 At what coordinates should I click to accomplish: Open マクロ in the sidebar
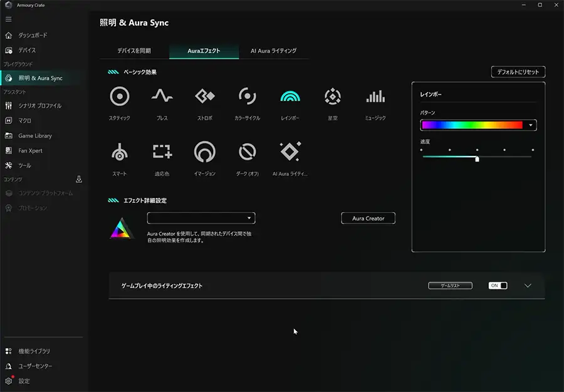(25, 121)
